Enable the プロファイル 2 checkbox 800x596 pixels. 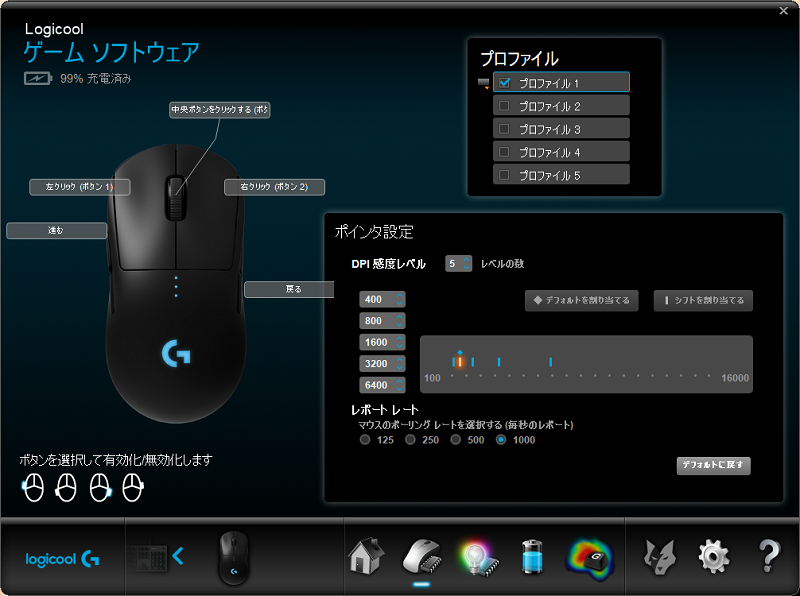pos(504,106)
